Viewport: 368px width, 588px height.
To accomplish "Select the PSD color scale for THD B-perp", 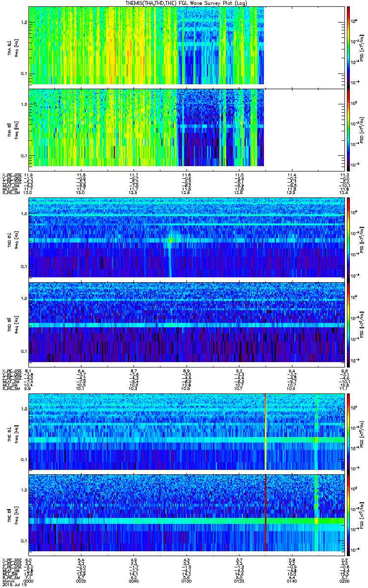I will point(348,239).
